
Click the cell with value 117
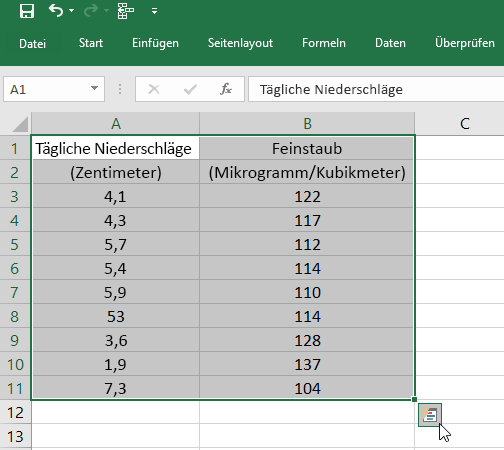coord(307,220)
